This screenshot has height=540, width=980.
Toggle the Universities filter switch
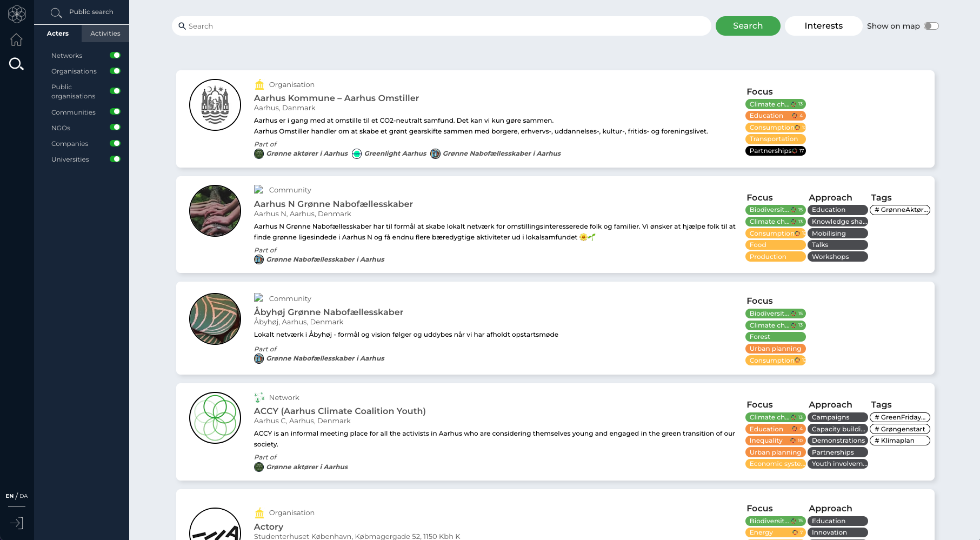(x=115, y=159)
